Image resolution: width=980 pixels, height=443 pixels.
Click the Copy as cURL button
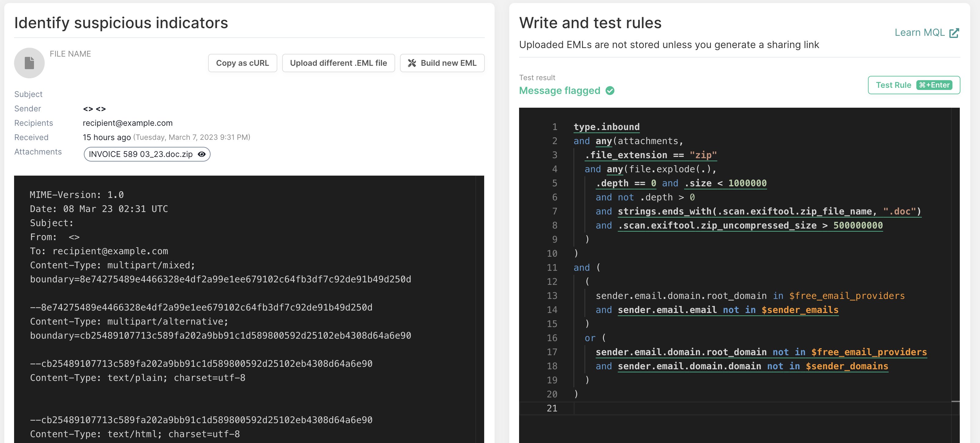242,63
